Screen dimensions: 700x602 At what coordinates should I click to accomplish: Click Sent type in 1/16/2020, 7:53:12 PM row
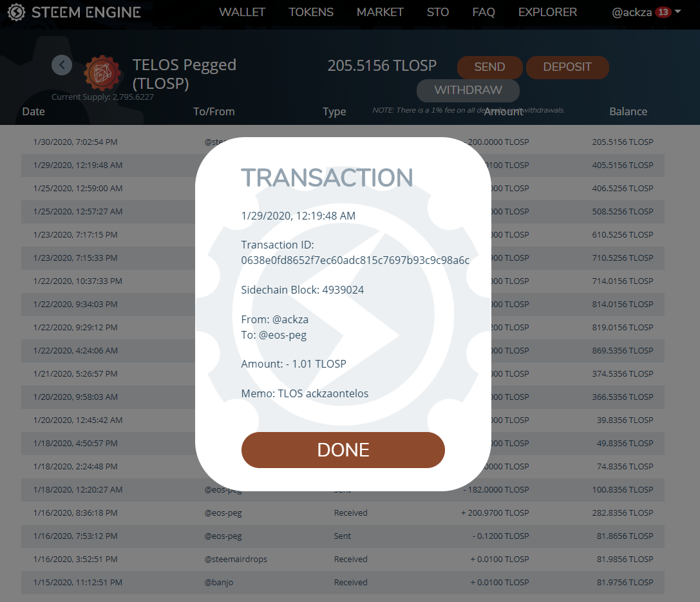pyautogui.click(x=343, y=536)
